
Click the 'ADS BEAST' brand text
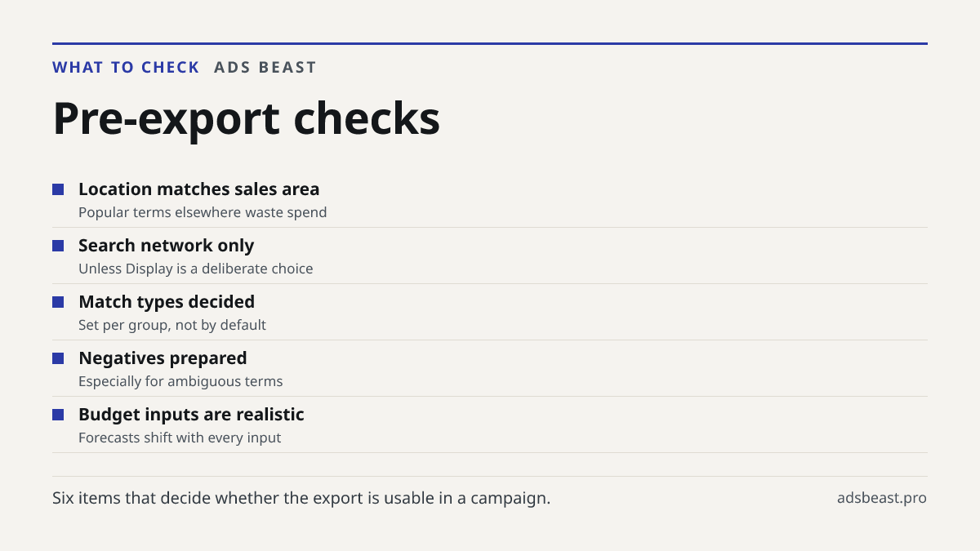pos(265,68)
